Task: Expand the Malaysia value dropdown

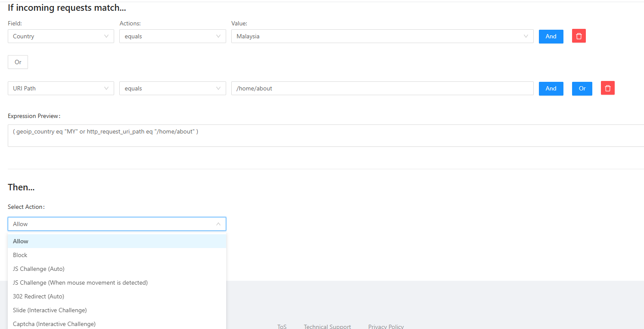Action: click(x=382, y=36)
